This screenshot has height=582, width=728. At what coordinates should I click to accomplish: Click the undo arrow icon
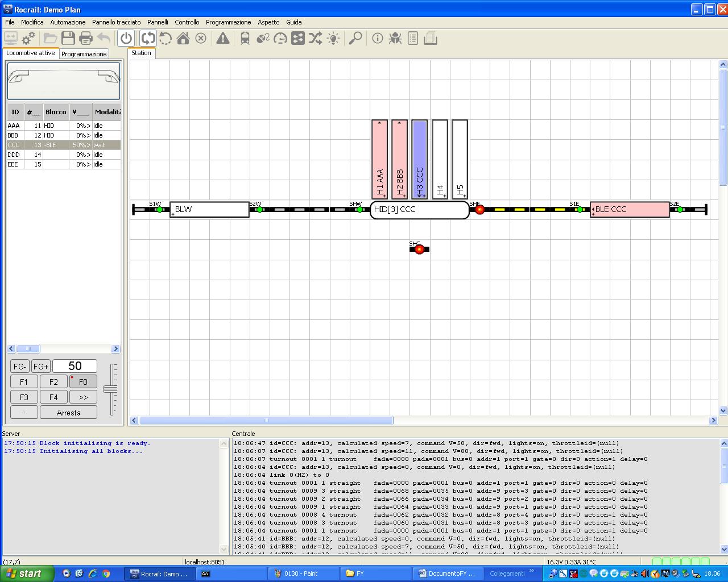pos(104,38)
